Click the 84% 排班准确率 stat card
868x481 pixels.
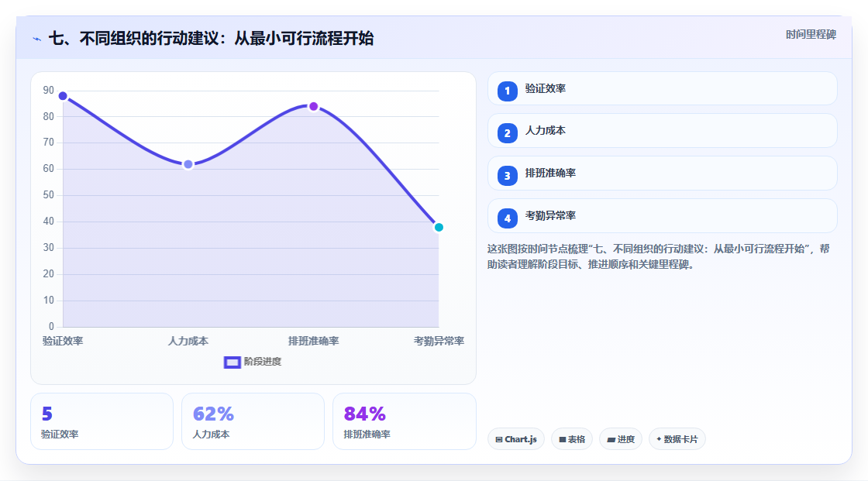coord(404,421)
